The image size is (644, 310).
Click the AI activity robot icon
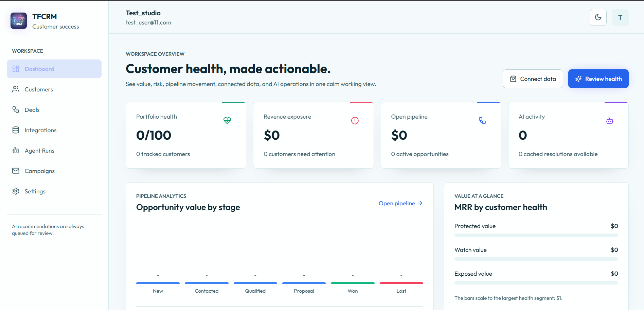[x=610, y=121]
